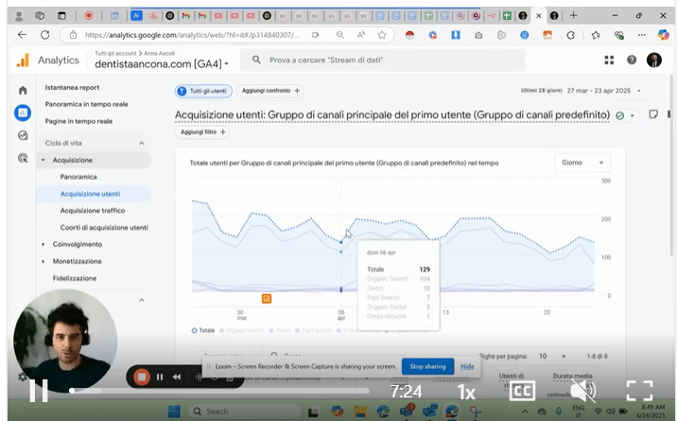The height and width of the screenshot is (421, 677).
Task: Open the Home icon in Analytics sidebar
Action: click(x=23, y=90)
